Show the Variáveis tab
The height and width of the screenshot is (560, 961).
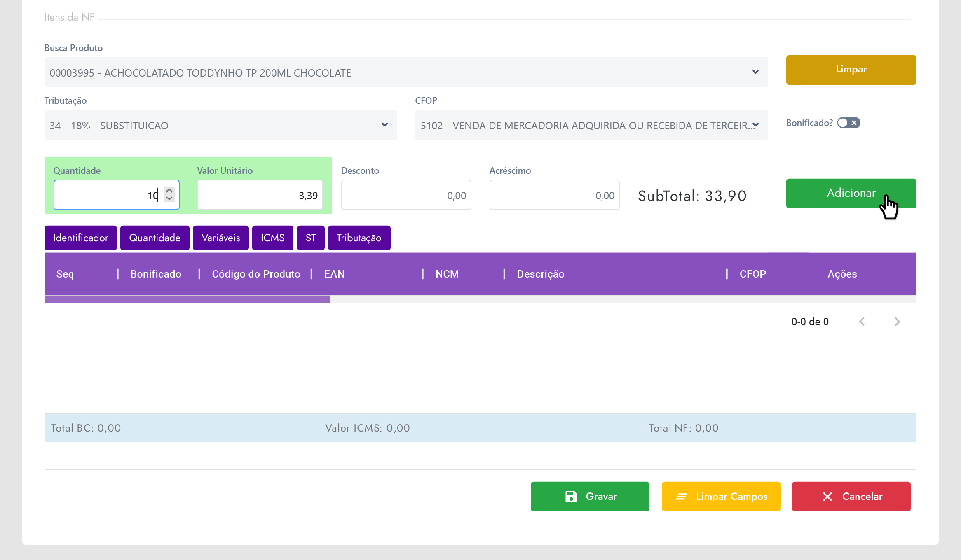tap(220, 238)
